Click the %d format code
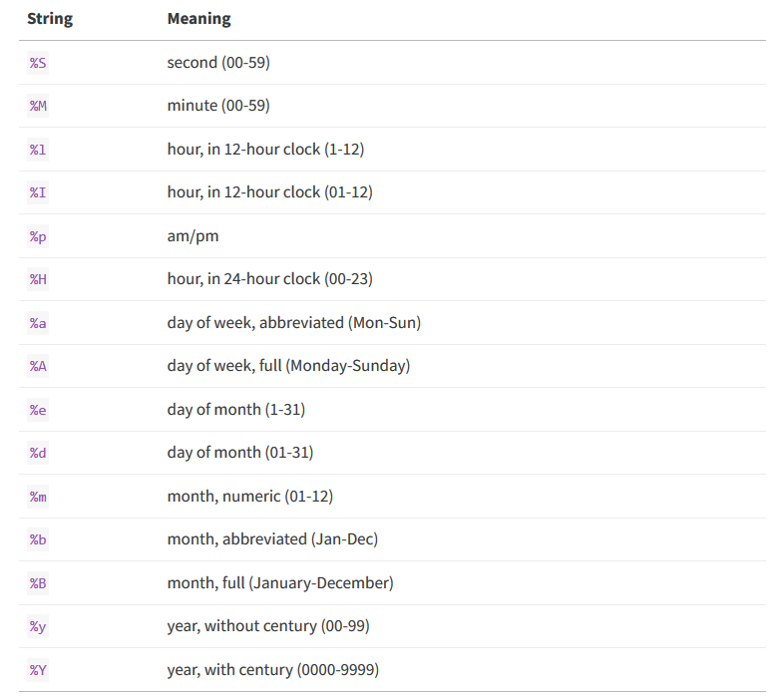Screen dimensions: 784x699 38,453
